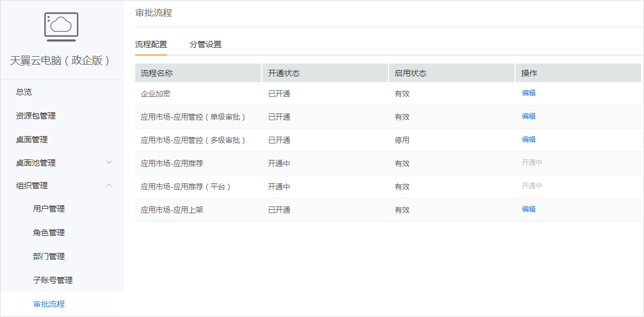This screenshot has height=317, width=644.
Task: Edit 应用市场-应用管控（多级审批） flow
Action: [529, 140]
